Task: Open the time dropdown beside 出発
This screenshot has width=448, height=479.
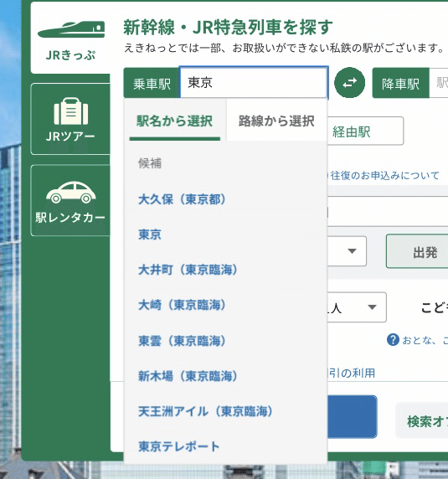Action: [347, 251]
